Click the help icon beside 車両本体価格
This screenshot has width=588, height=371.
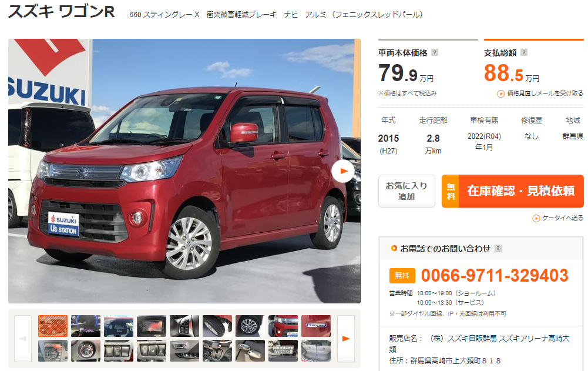[435, 52]
